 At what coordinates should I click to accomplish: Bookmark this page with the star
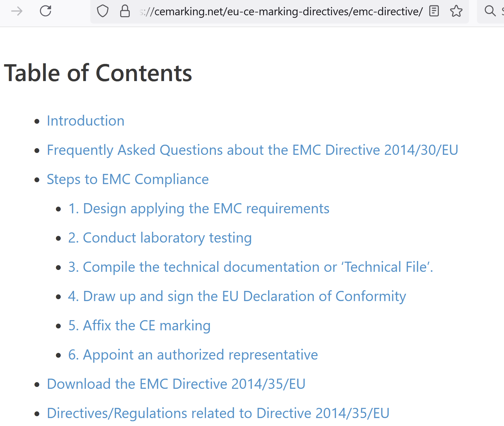click(456, 11)
